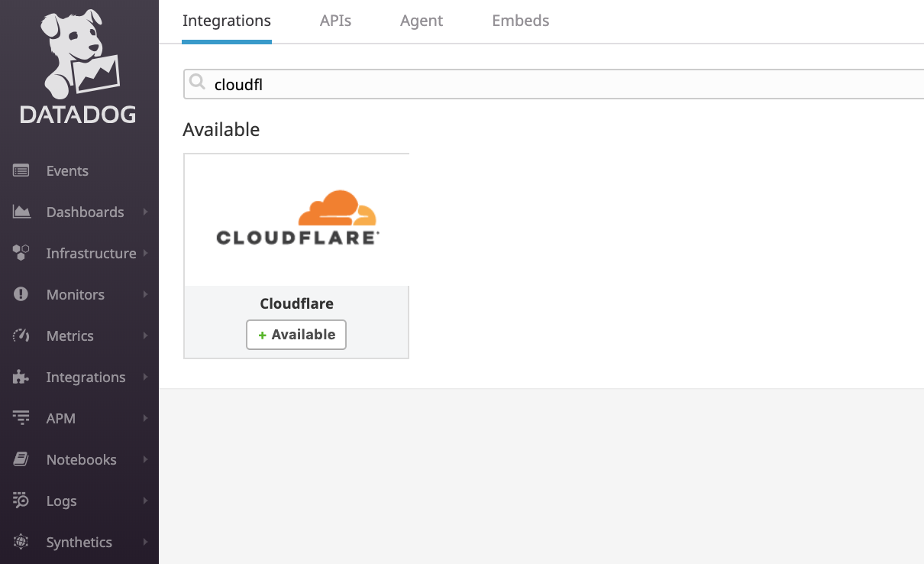Click the search magnifier icon
Viewport: 924px width, 564px height.
point(197,84)
